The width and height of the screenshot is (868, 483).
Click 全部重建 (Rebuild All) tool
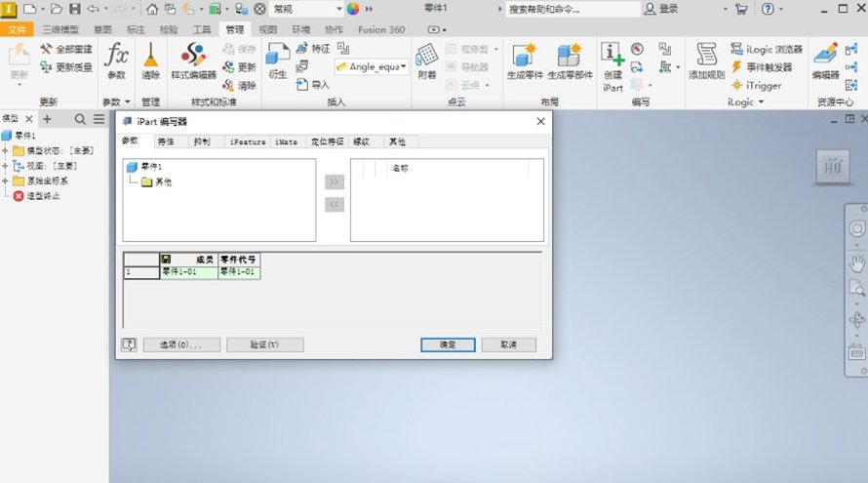tap(66, 50)
